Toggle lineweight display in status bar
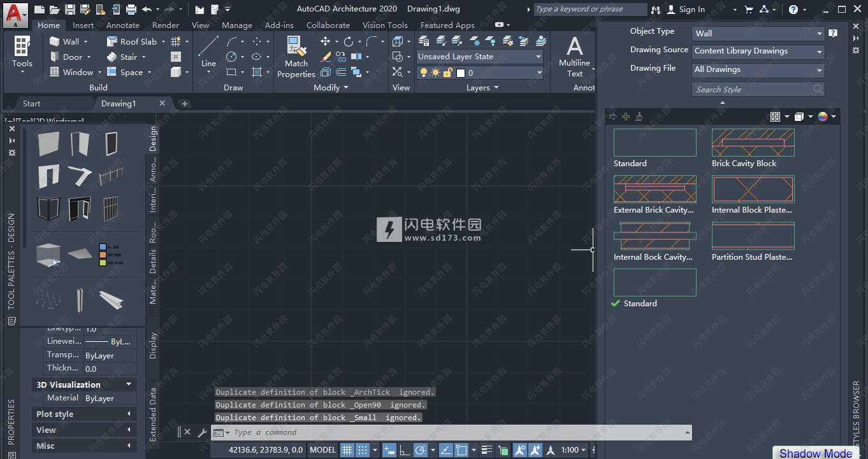The width and height of the screenshot is (868, 459). click(x=488, y=450)
